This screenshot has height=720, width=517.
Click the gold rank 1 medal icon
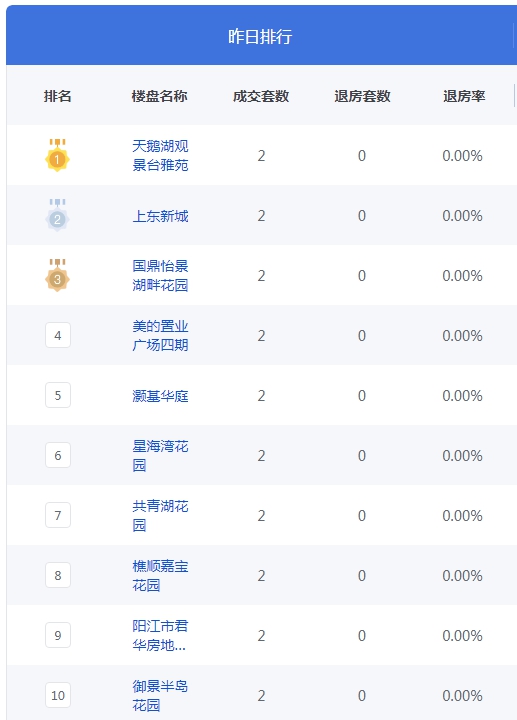coord(57,155)
